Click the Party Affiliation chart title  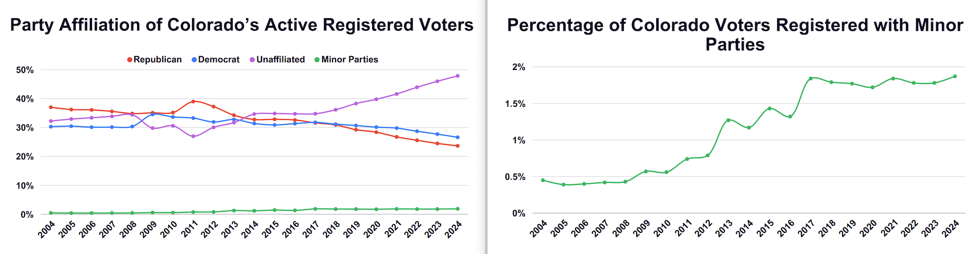tap(241, 25)
